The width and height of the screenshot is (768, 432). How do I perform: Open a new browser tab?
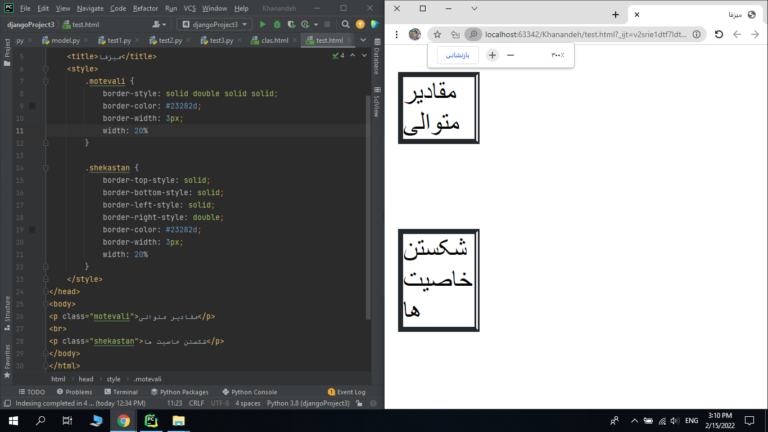[x=615, y=14]
